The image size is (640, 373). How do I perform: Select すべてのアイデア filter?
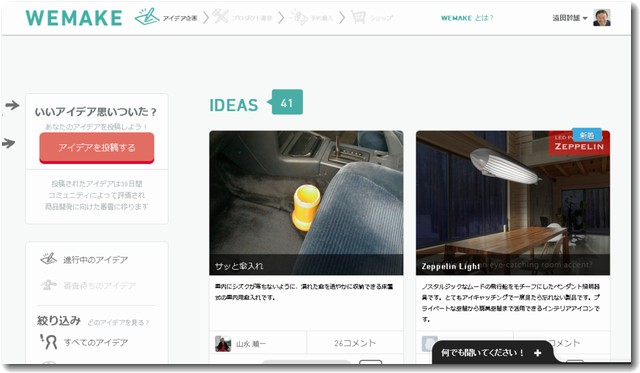[x=96, y=342]
